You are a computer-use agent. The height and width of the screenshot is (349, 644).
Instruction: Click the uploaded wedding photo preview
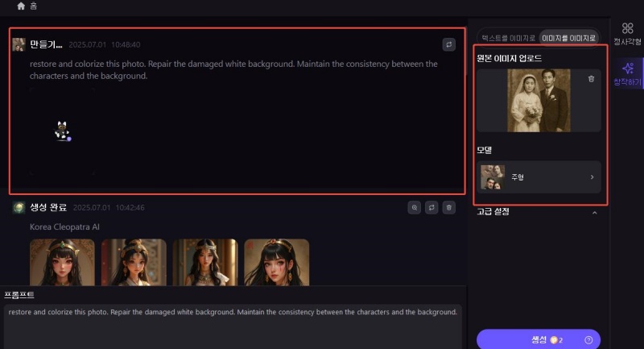[x=539, y=100]
